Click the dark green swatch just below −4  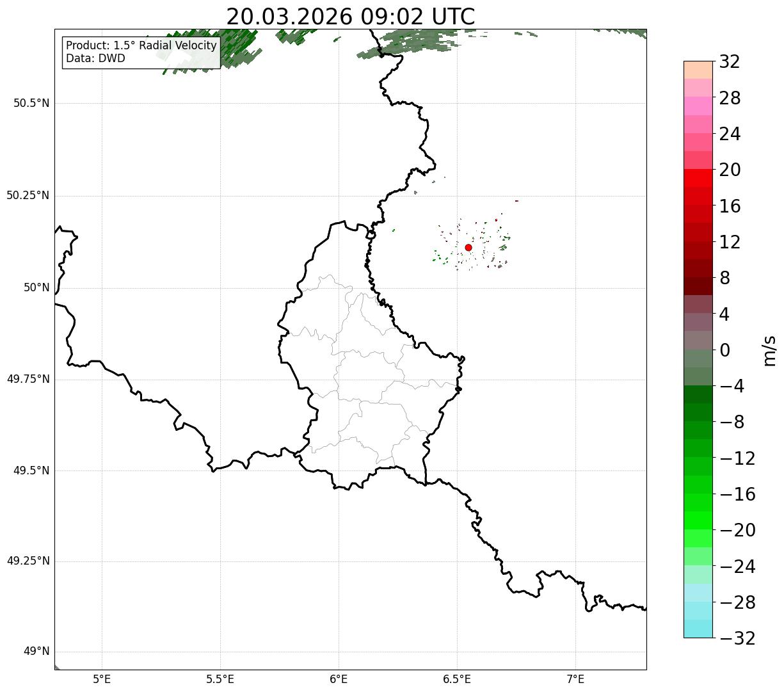pos(698,394)
